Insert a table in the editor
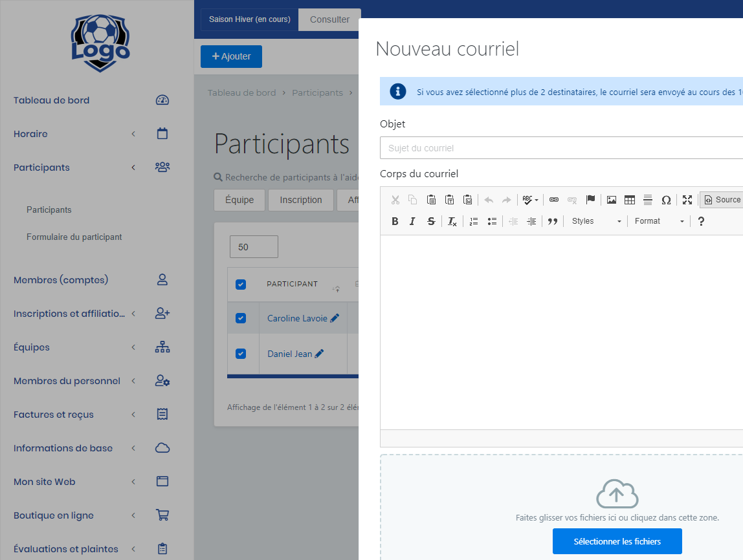This screenshot has width=743, height=560. (629, 200)
